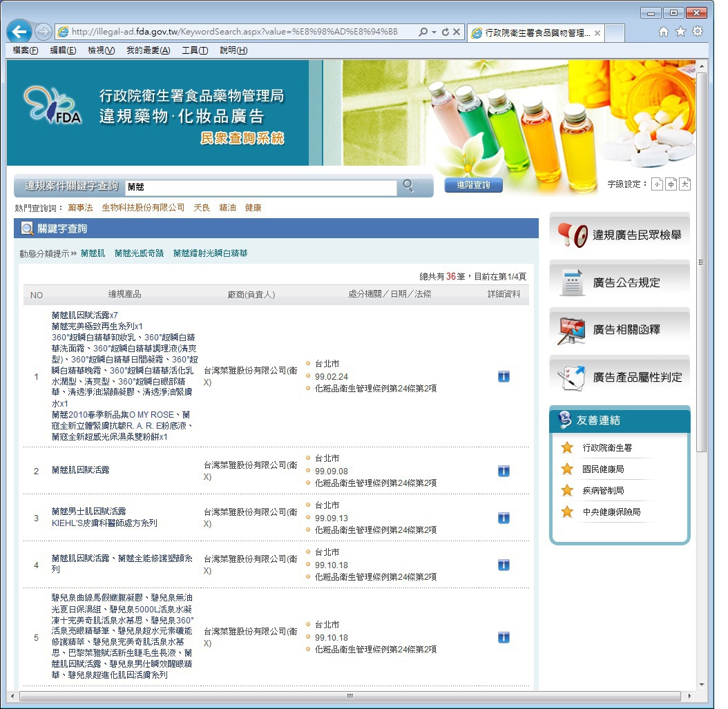
Task: Open detail info icon for 99.09.08 row
Action: (504, 471)
